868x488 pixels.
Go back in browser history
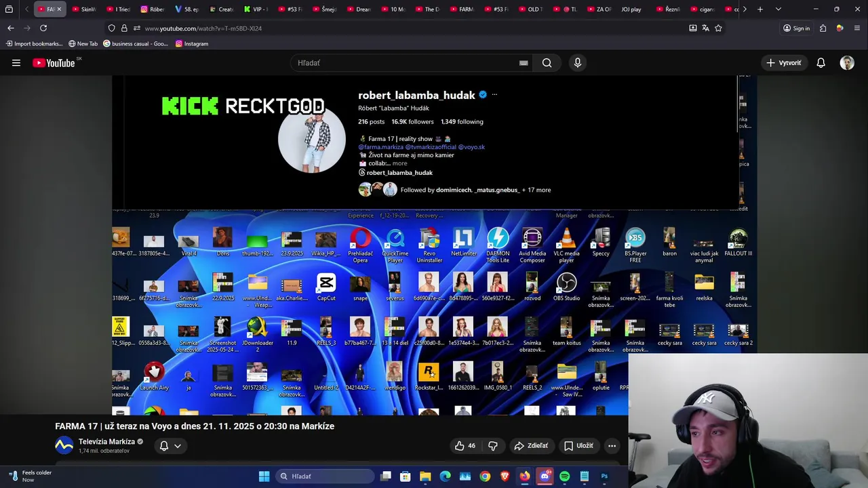[x=11, y=28]
